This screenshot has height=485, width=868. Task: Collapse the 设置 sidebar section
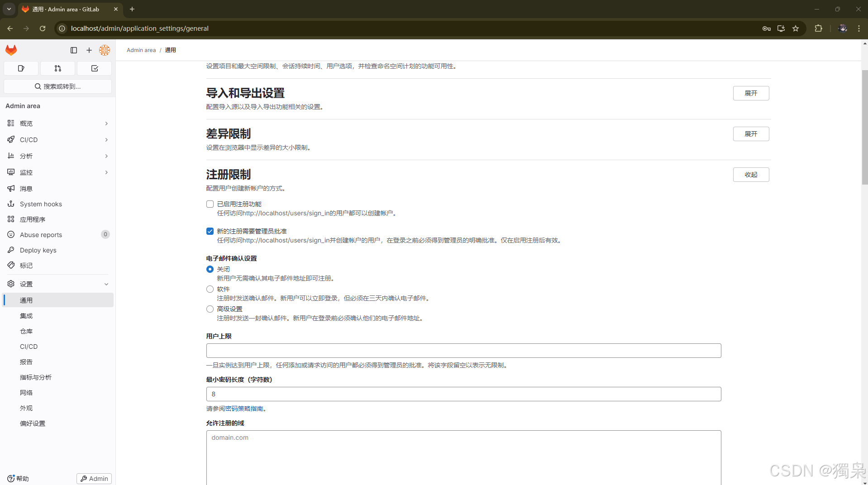point(106,284)
